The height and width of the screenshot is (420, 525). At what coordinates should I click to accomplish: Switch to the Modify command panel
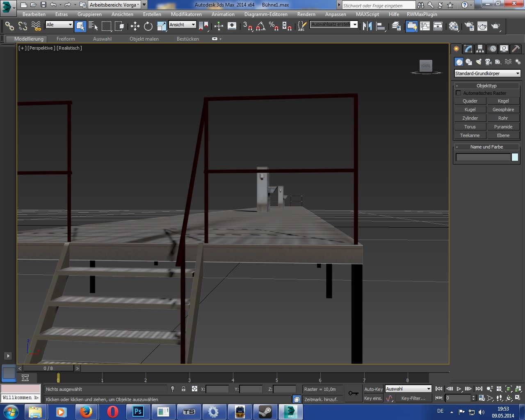[x=468, y=49]
